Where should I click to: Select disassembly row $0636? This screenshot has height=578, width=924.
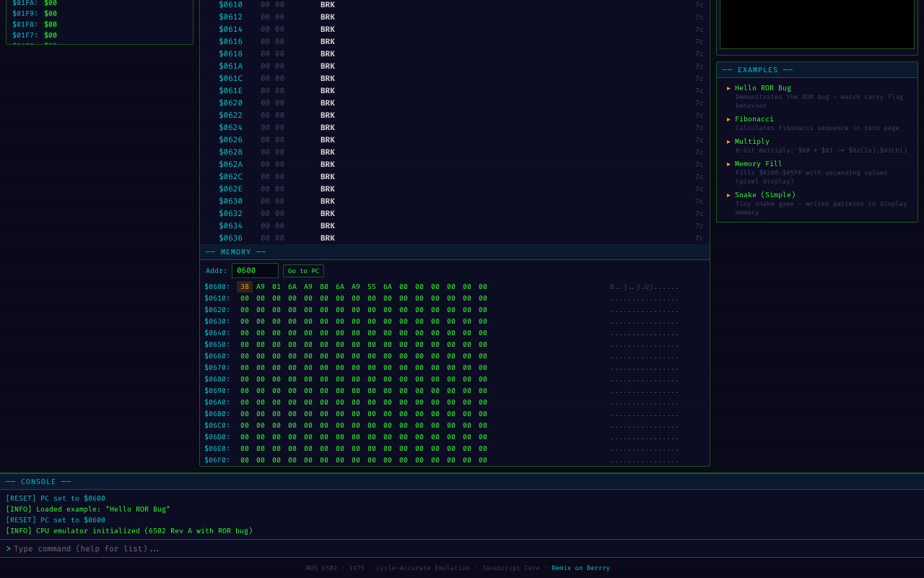[455, 238]
